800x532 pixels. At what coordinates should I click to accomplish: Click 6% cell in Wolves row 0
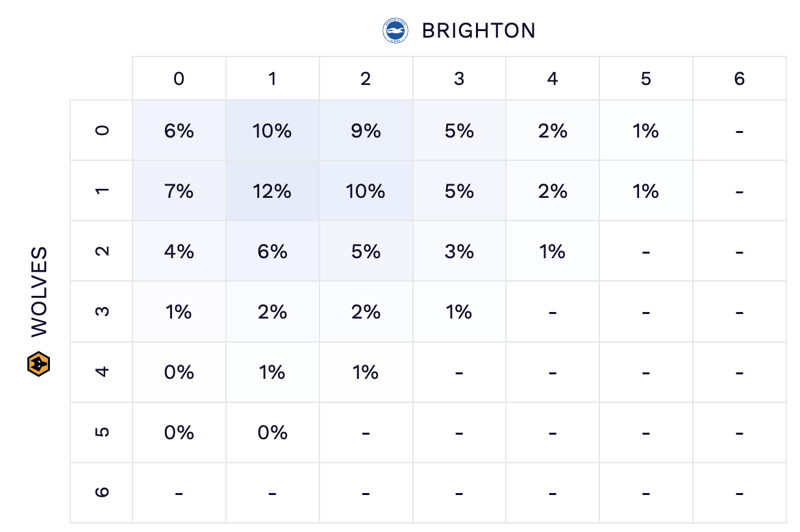179,131
